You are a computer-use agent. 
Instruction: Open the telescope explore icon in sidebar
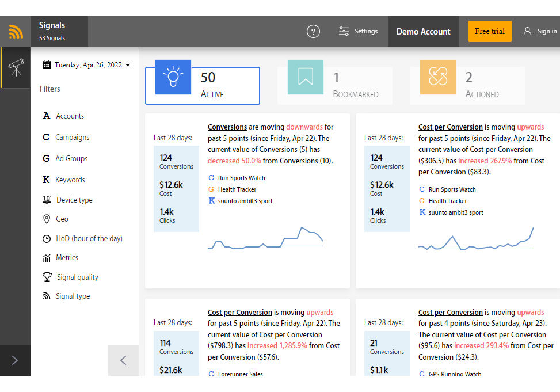16,67
